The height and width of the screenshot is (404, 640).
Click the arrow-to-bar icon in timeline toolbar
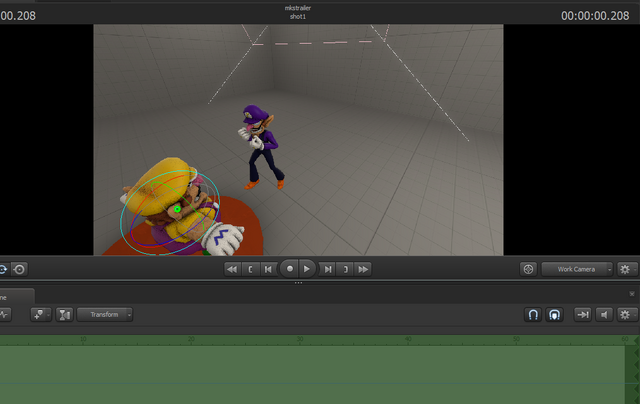[x=582, y=315]
